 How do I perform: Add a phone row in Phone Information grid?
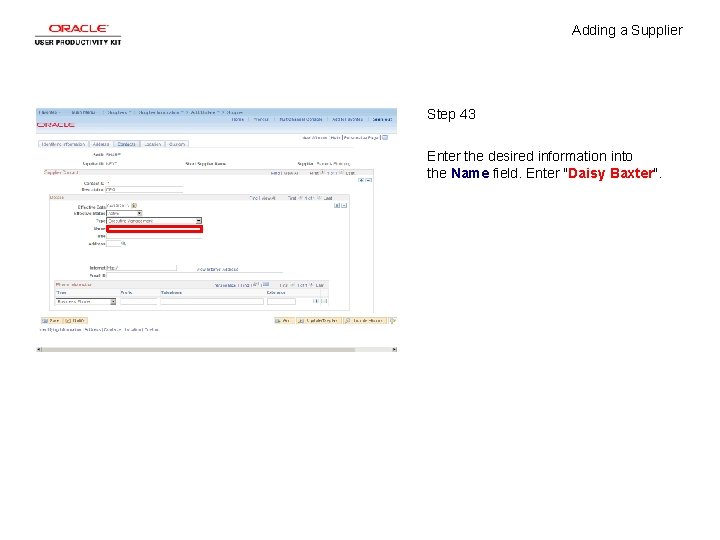click(x=315, y=301)
